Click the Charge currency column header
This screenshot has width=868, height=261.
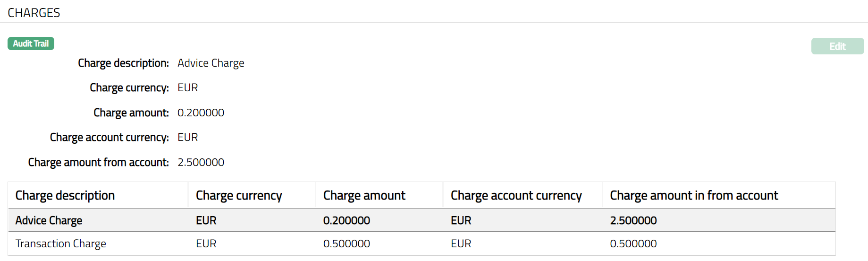point(239,195)
